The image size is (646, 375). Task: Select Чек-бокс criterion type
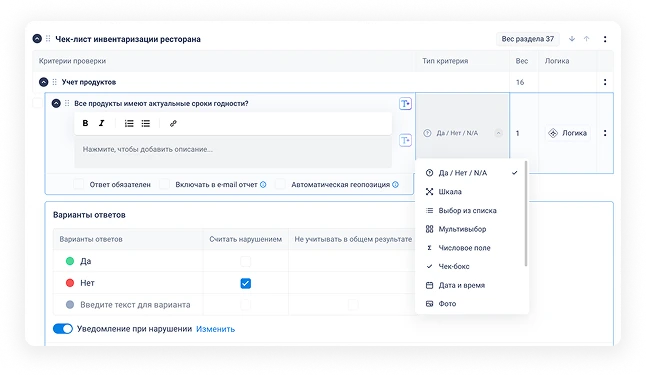(x=471, y=267)
